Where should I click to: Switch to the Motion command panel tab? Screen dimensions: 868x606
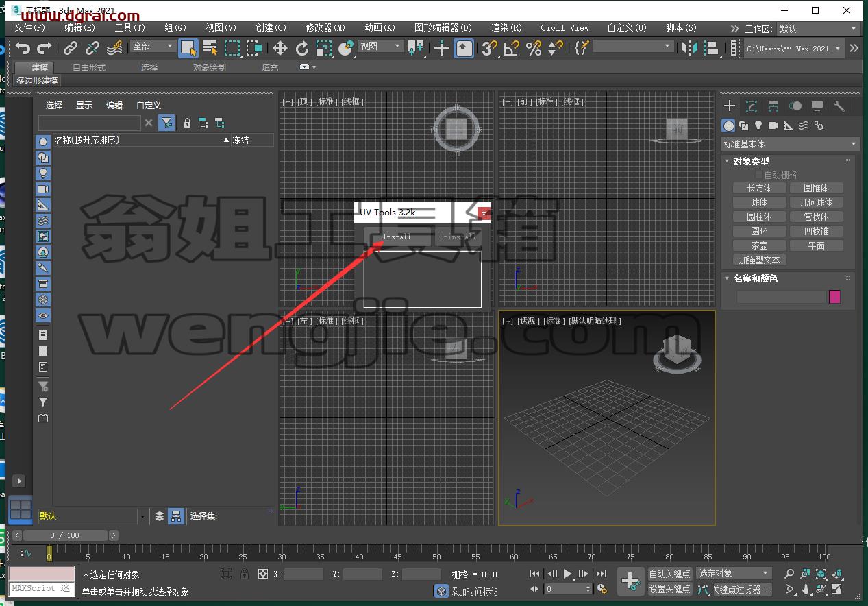(x=795, y=106)
